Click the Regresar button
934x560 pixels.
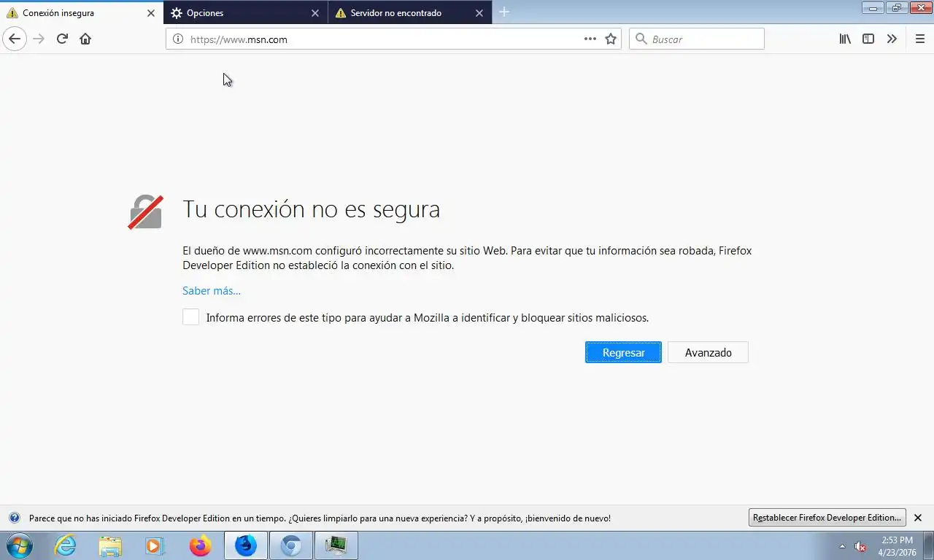pyautogui.click(x=623, y=352)
